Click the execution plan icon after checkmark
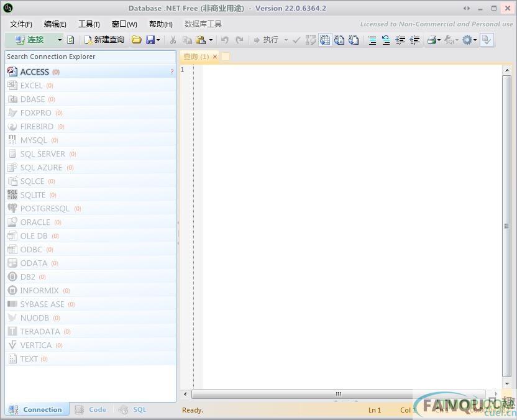Image resolution: width=517 pixels, height=420 pixels. 310,40
